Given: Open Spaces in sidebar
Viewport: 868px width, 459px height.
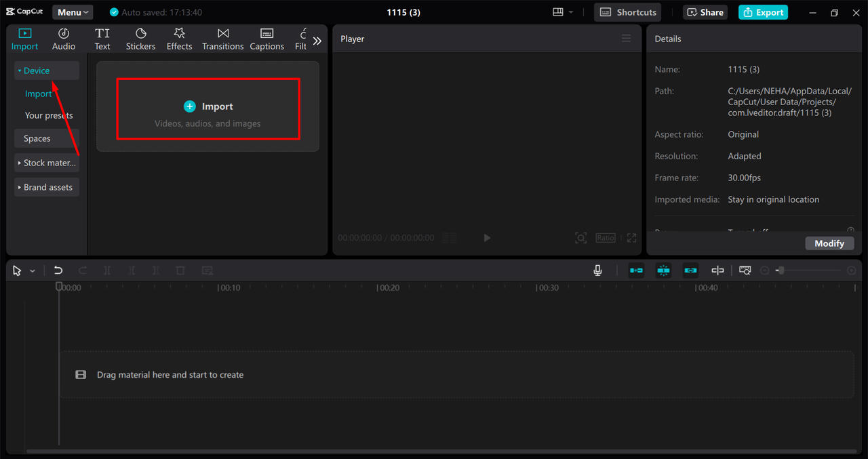Looking at the screenshot, I should pyautogui.click(x=47, y=138).
